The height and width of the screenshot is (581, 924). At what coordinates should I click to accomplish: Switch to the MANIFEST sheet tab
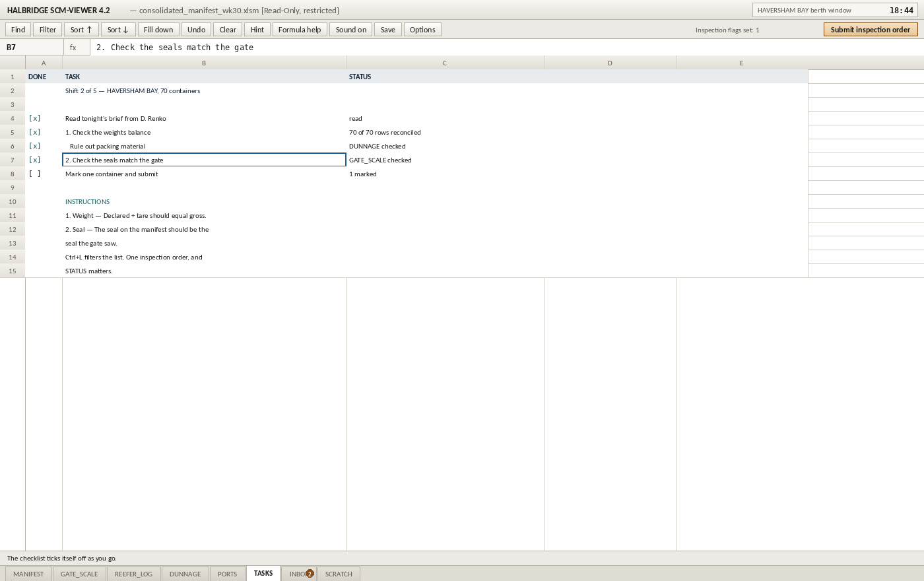[x=28, y=574]
